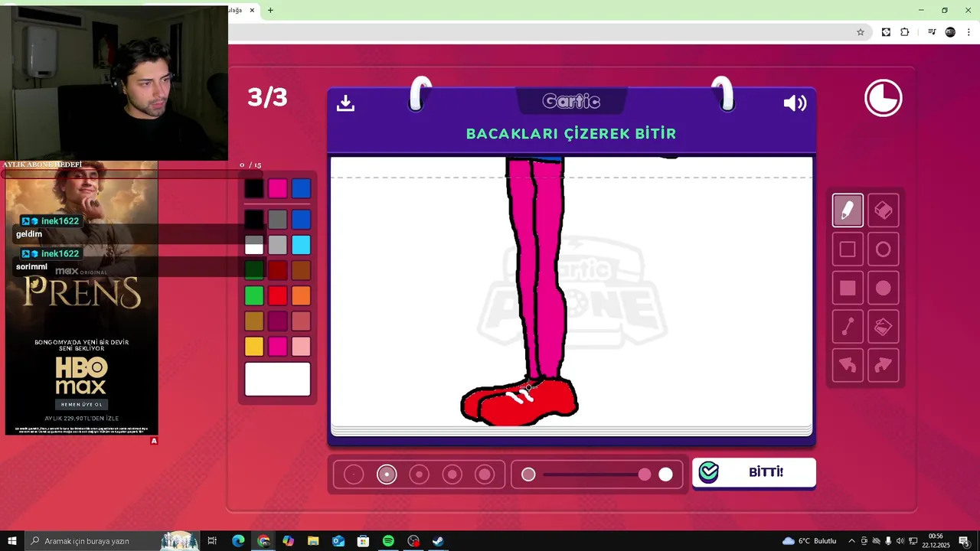Select the dark red palette swatch
Image resolution: width=980 pixels, height=551 pixels.
pyautogui.click(x=277, y=270)
